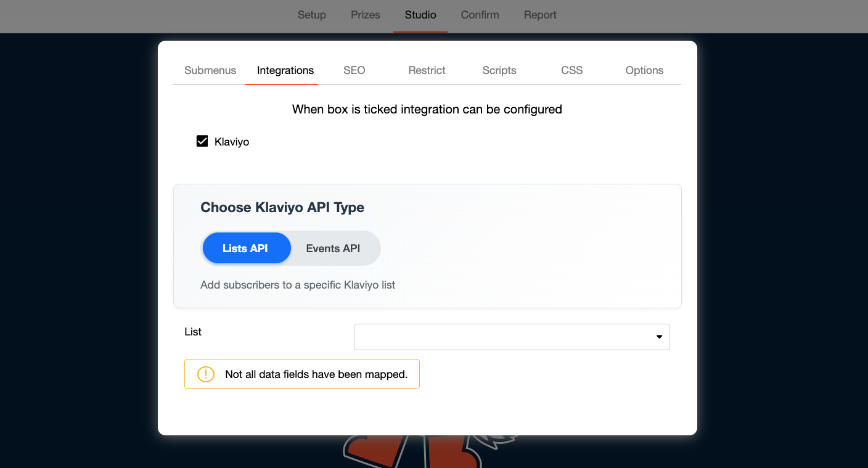The image size is (868, 468).
Task: Select the Lists API option
Action: tap(245, 248)
